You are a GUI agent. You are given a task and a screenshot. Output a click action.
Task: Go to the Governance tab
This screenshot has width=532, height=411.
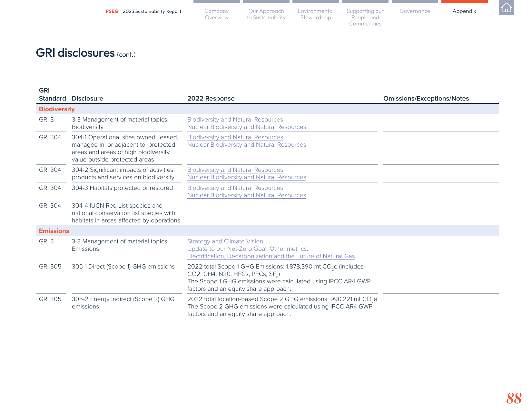[415, 11]
